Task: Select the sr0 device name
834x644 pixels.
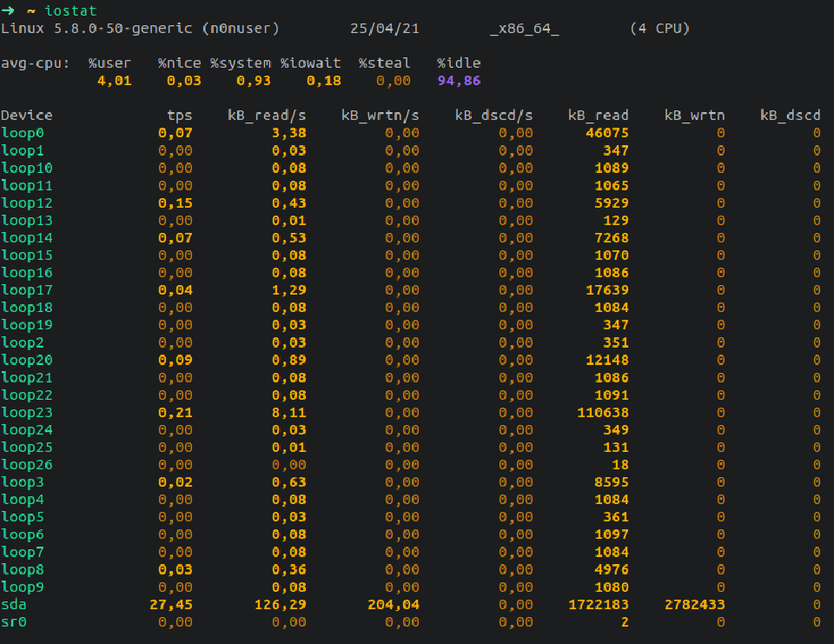Action: pyautogui.click(x=14, y=621)
